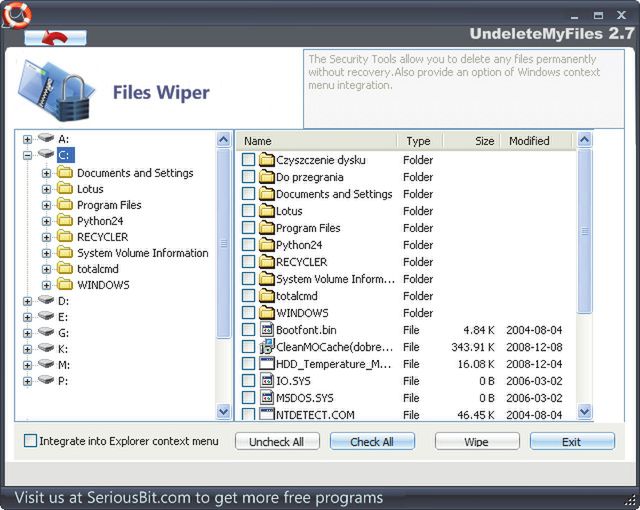
Task: Click HDD_Temperature file icon
Action: tap(267, 364)
